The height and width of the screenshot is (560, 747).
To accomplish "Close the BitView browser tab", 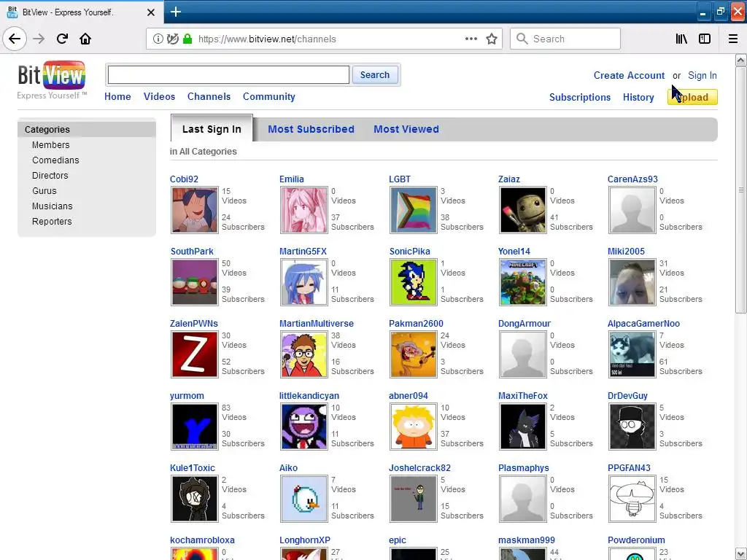I will click(151, 12).
